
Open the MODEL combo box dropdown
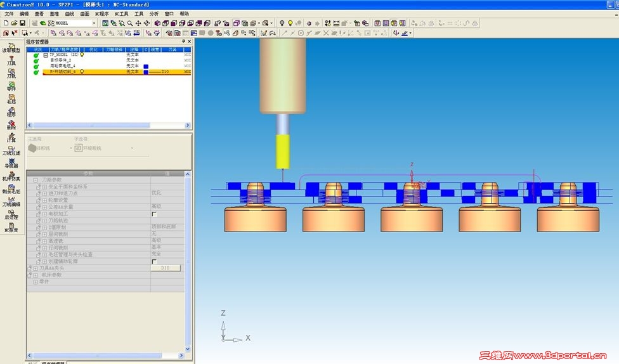[x=94, y=23]
